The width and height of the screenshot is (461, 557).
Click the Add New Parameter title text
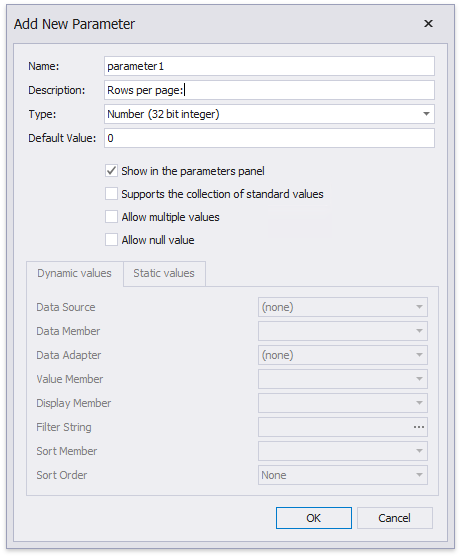74,24
